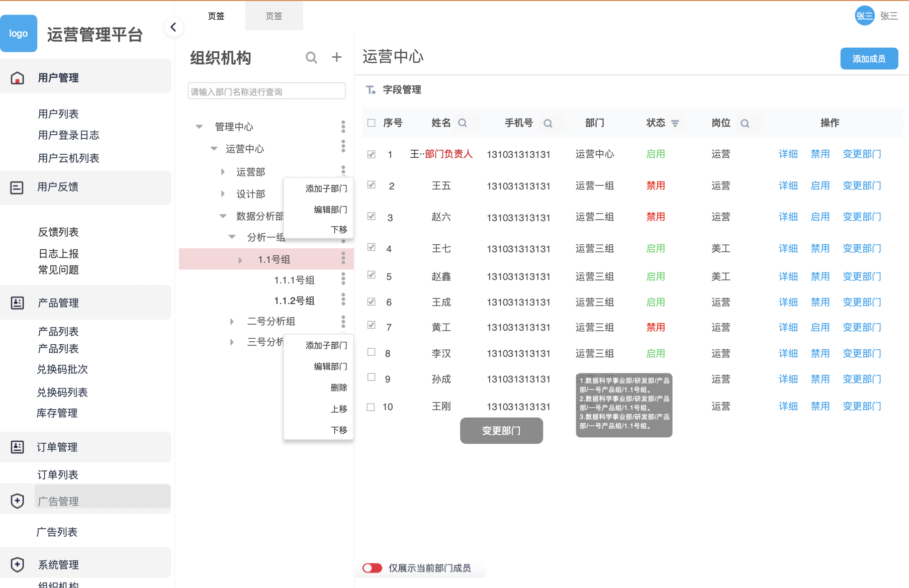Uncheck row 2 王五 checkbox
Image resolution: width=909 pixels, height=588 pixels.
(372, 184)
